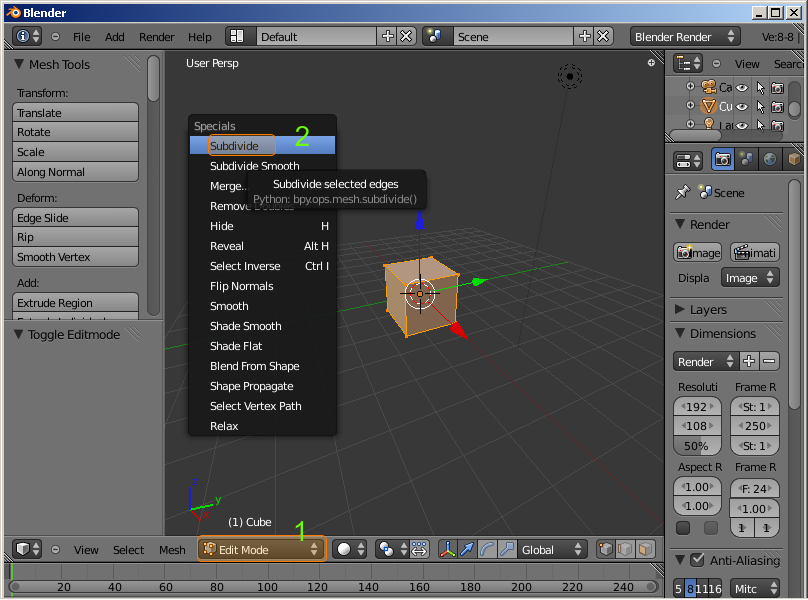Select Flip Normals from Specials menu
This screenshot has width=808, height=600.
(x=262, y=286)
